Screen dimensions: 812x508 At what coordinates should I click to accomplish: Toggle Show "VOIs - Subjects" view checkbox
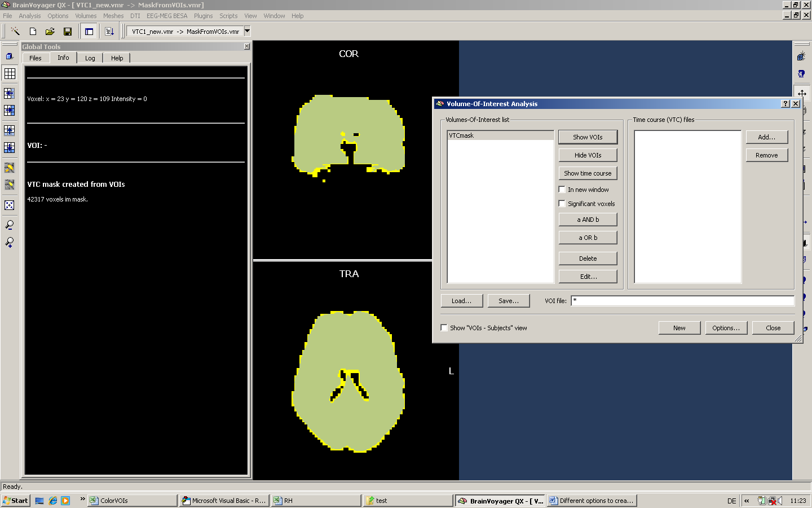444,328
